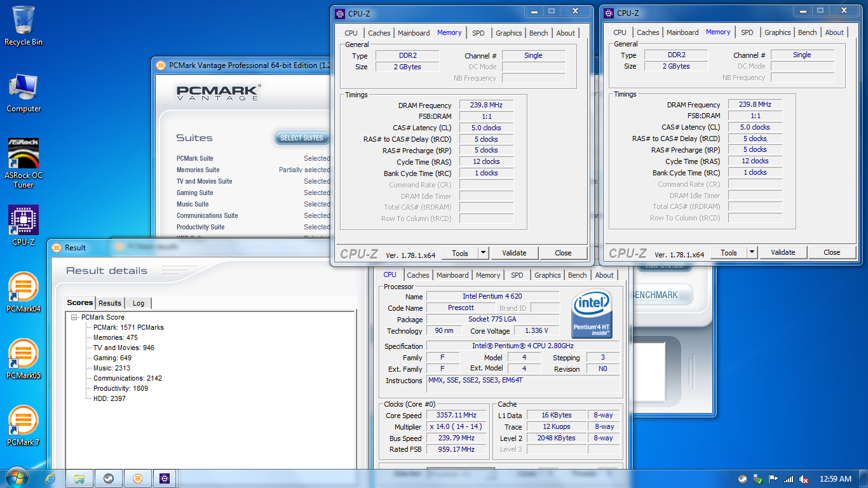Open Bench tab in right CPU-Z window
The image size is (868, 488).
808,32
